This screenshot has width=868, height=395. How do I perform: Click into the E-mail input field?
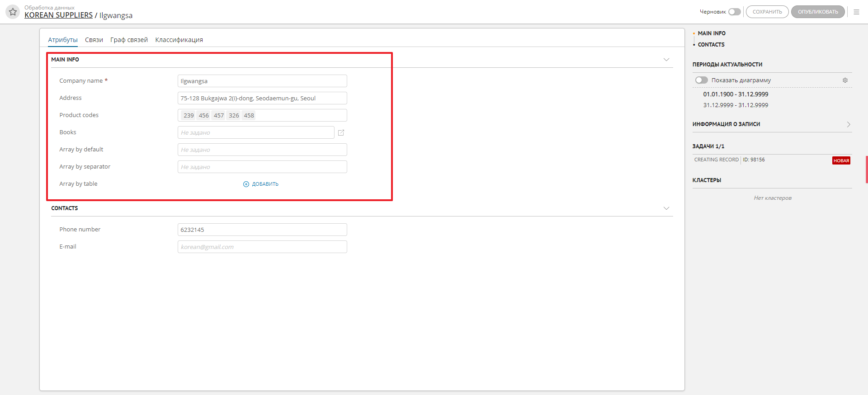coord(262,247)
